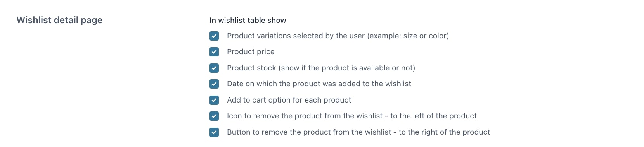Screen dimensions: 644x147
Task: Click the 'Product price' label text
Action: coord(251,52)
